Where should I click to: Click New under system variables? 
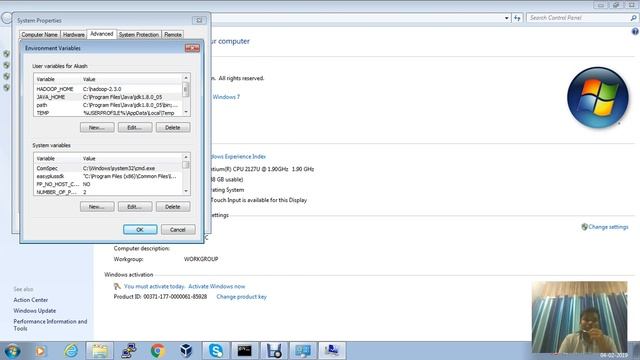(x=97, y=207)
